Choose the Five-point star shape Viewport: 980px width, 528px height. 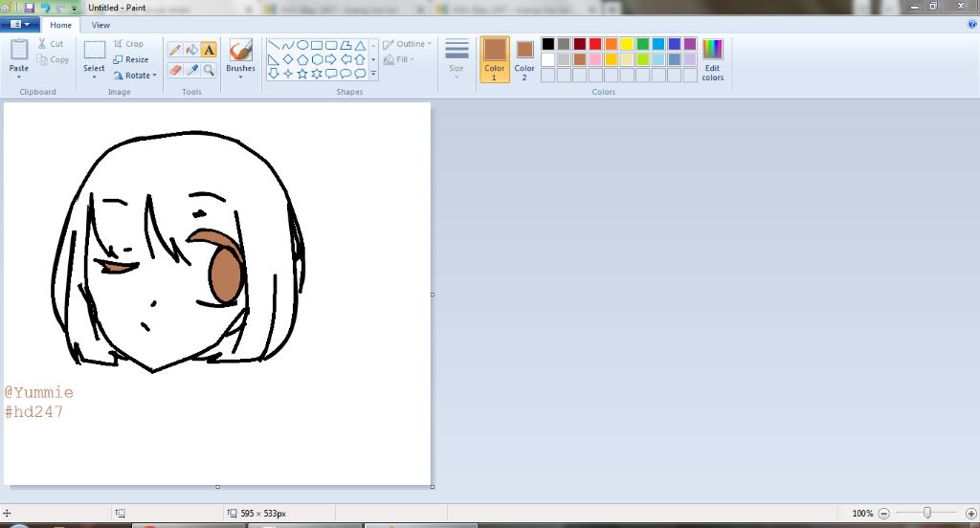pyautogui.click(x=302, y=74)
